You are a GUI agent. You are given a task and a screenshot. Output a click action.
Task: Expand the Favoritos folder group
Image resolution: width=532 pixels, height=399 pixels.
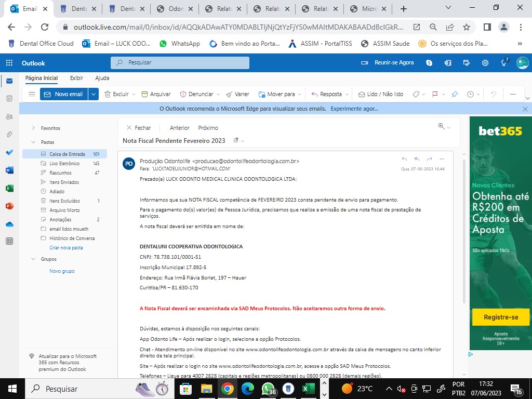tap(34, 128)
